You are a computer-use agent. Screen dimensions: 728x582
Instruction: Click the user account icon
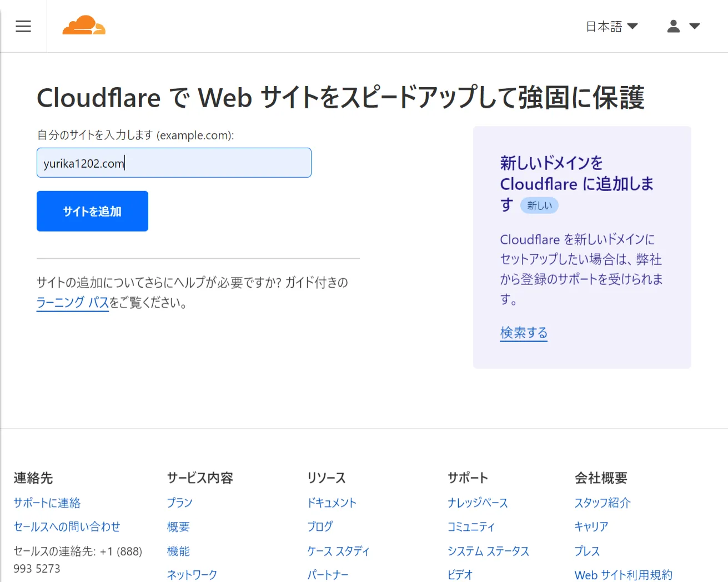(x=673, y=26)
